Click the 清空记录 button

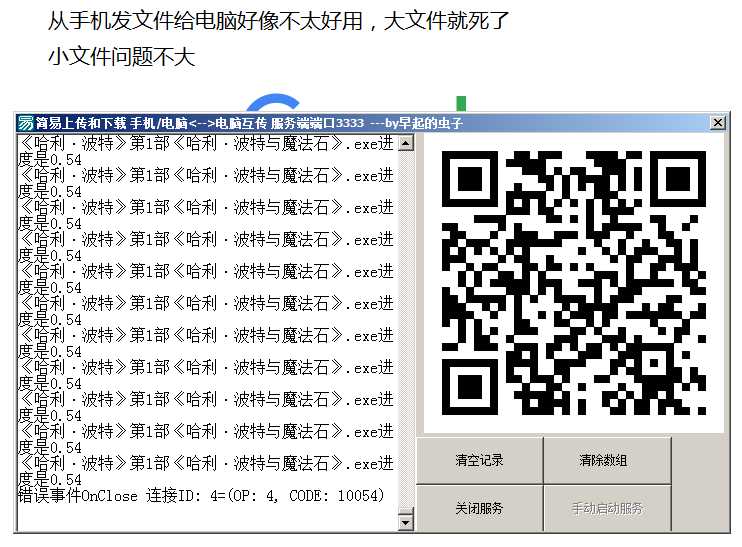(x=479, y=460)
